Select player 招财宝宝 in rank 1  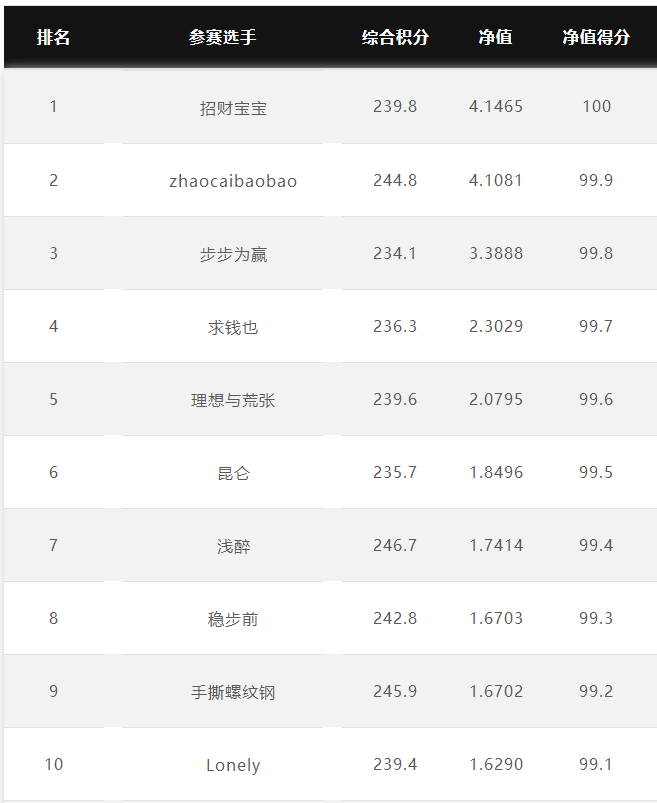pos(233,108)
